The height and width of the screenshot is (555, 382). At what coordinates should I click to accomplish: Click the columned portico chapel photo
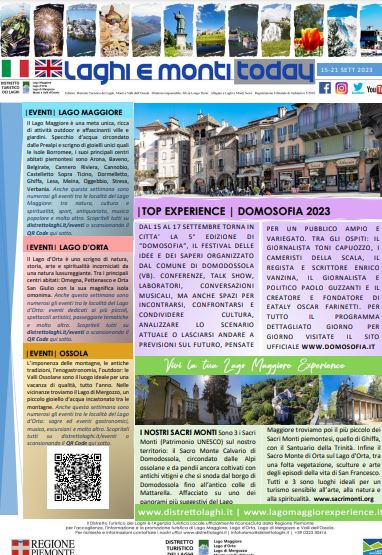(x=351, y=400)
